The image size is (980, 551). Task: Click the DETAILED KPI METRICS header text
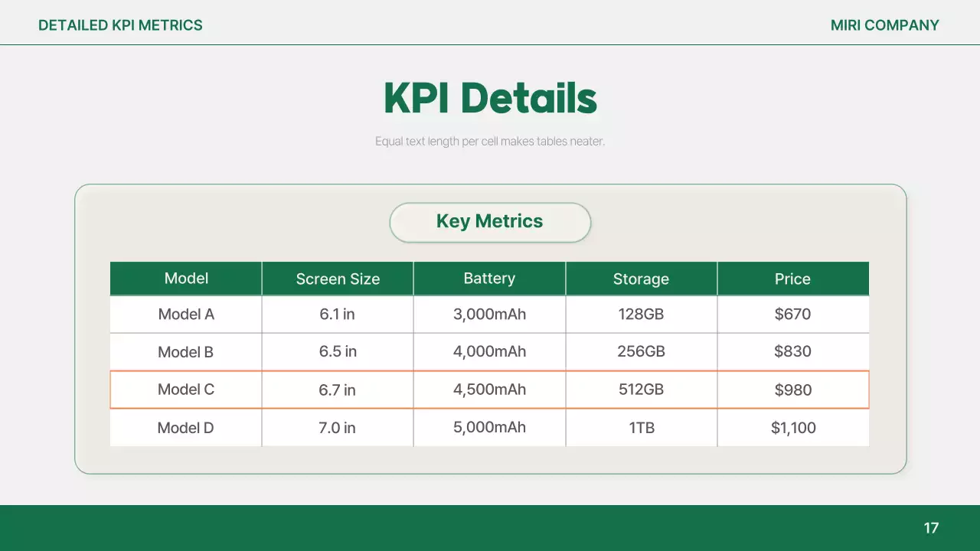click(x=120, y=25)
